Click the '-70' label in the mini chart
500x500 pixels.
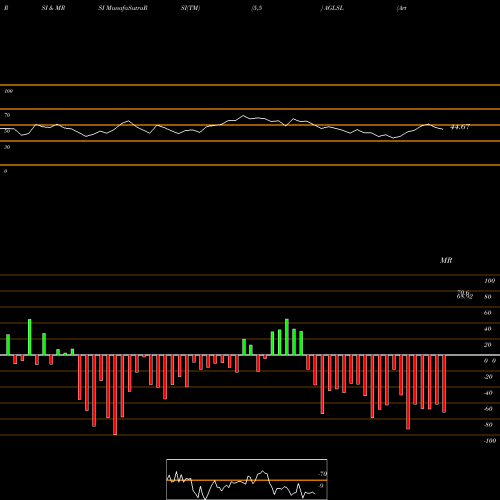coord(323,474)
